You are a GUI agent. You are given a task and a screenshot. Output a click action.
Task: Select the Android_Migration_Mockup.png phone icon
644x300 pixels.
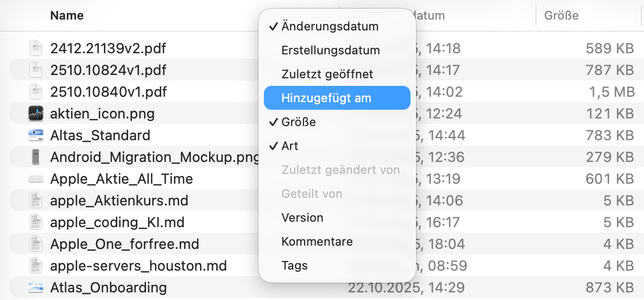coord(35,157)
